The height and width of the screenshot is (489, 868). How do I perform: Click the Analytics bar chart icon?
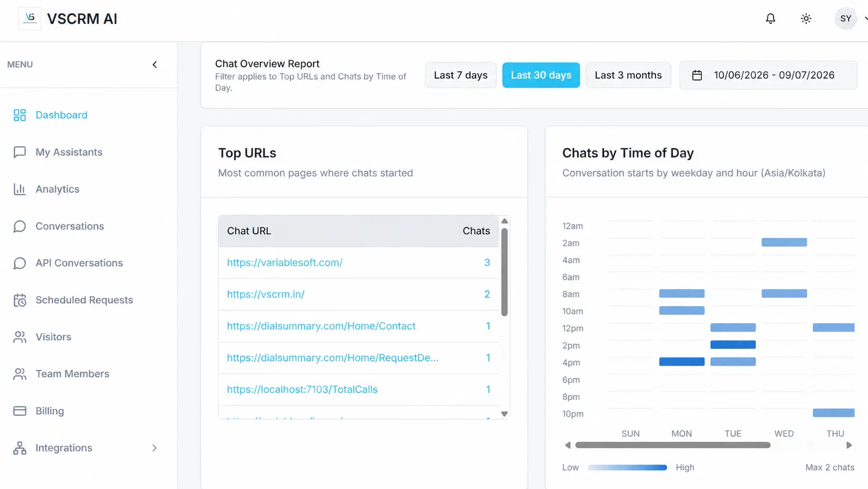tap(20, 189)
